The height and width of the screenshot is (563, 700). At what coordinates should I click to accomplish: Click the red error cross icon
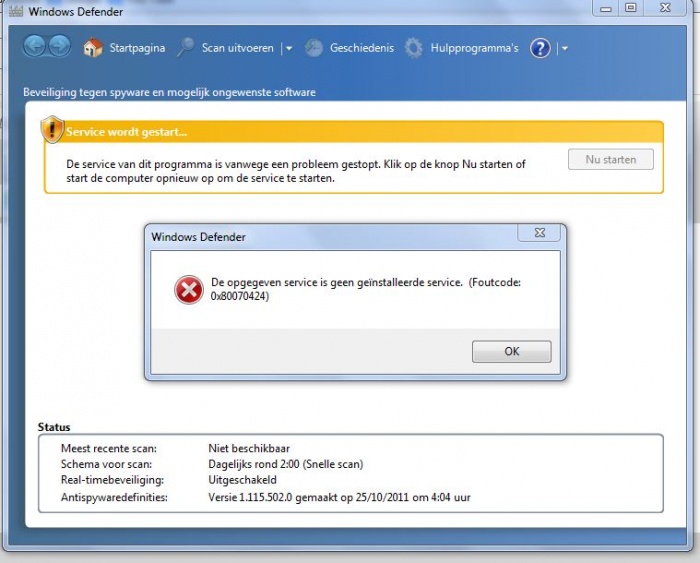pos(189,290)
